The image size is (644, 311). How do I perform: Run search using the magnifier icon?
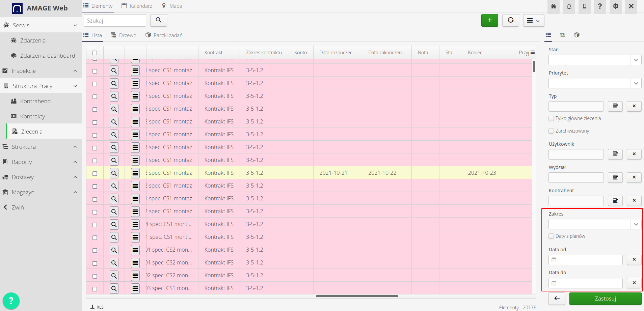coord(158,20)
